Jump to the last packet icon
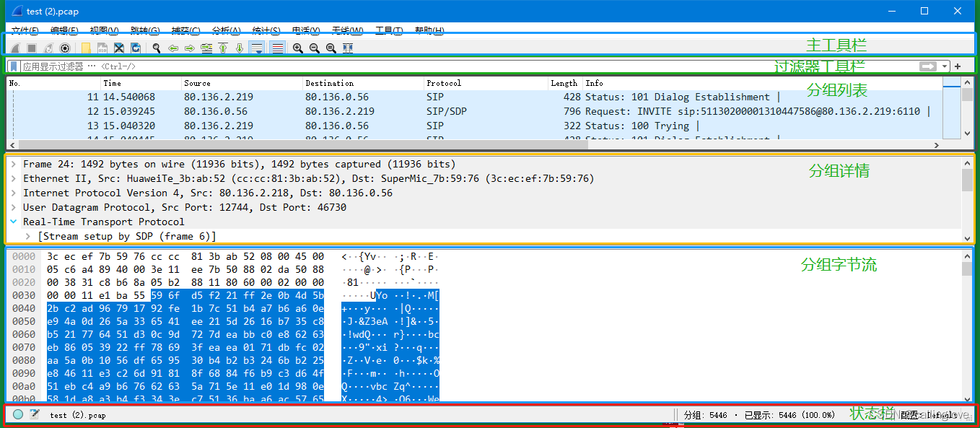The image size is (980, 428). (x=240, y=48)
